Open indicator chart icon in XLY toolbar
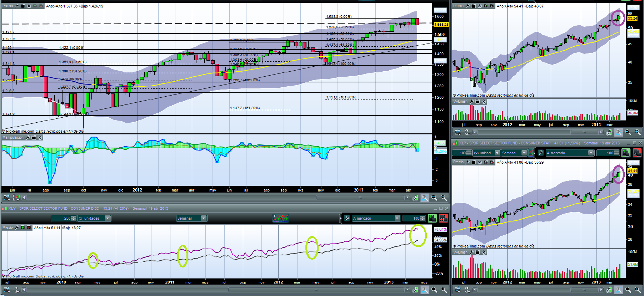Screen dimensions: 644x296 pyautogui.click(x=280, y=218)
